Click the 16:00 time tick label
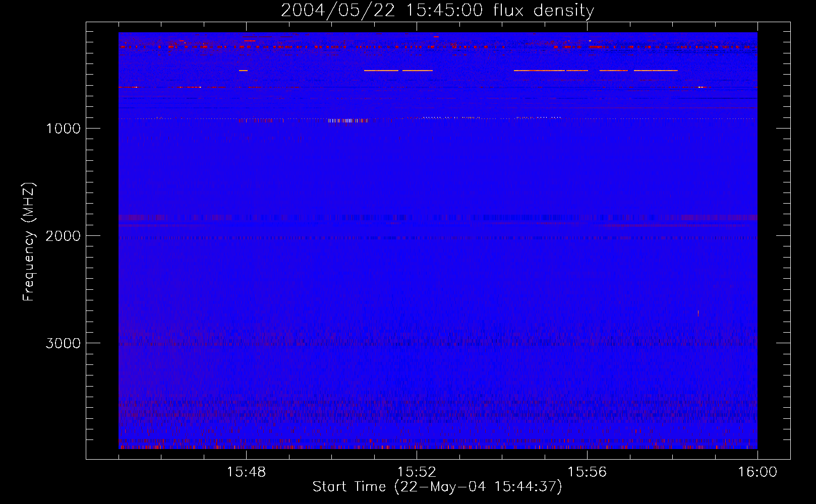 (757, 472)
